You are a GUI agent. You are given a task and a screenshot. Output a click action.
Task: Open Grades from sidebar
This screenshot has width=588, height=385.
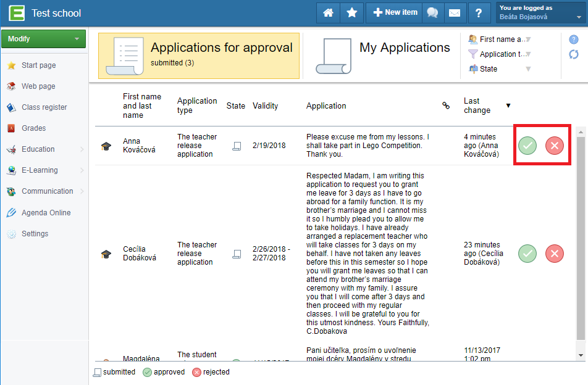[x=34, y=128]
